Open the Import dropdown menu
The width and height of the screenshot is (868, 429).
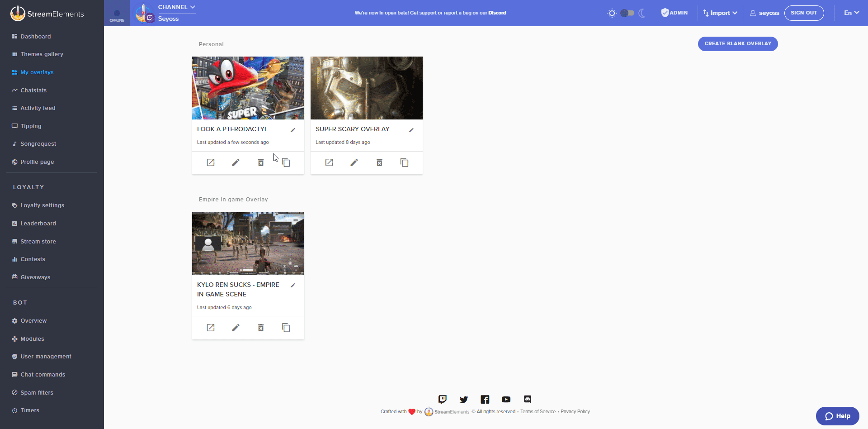pyautogui.click(x=720, y=13)
